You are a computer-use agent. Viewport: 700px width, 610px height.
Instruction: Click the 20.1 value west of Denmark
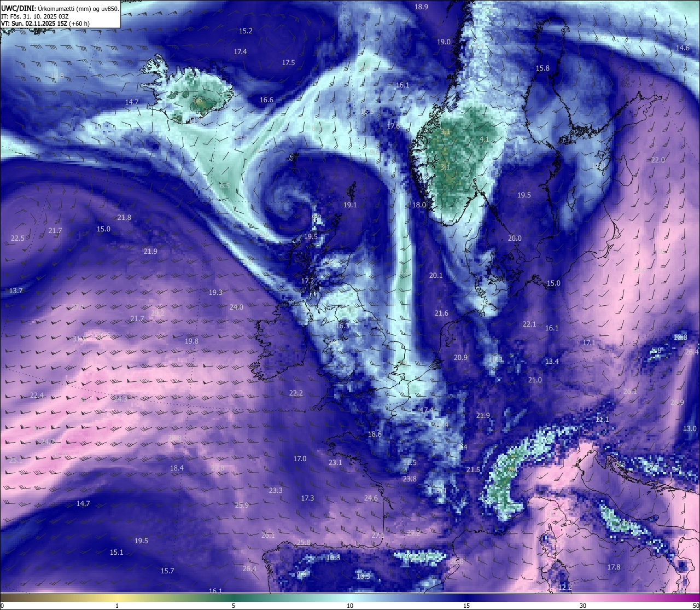(436, 276)
